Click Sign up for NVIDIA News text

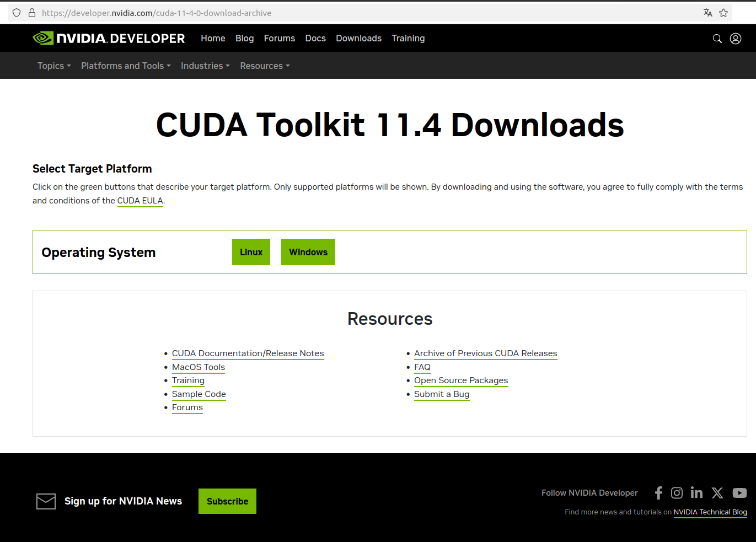[123, 501]
